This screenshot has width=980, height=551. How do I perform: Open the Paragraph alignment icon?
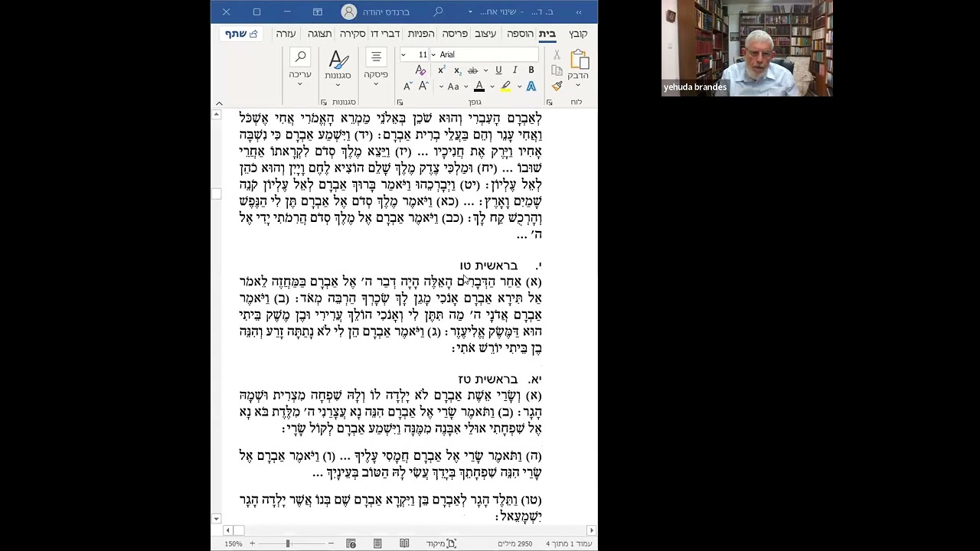(376, 57)
